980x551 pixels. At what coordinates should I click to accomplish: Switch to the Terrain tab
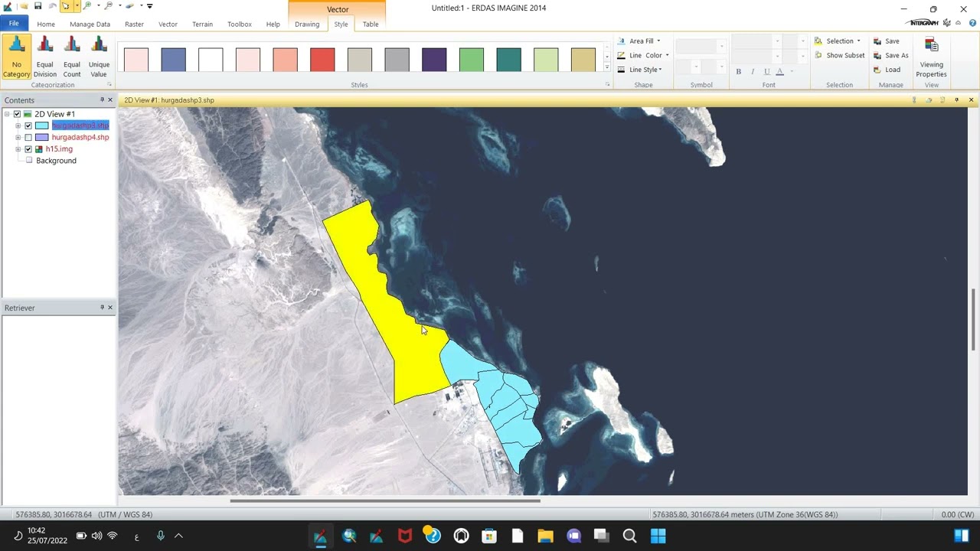[202, 24]
